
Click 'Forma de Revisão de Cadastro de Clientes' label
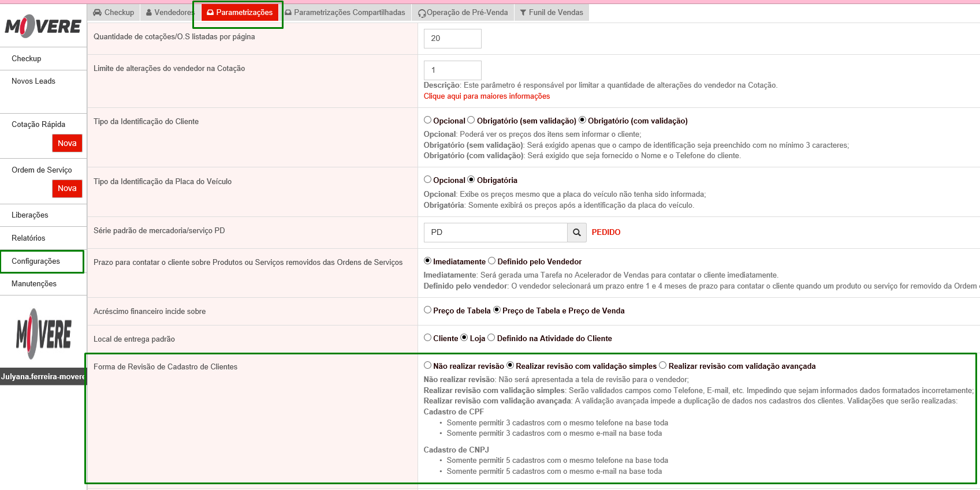pyautogui.click(x=165, y=367)
